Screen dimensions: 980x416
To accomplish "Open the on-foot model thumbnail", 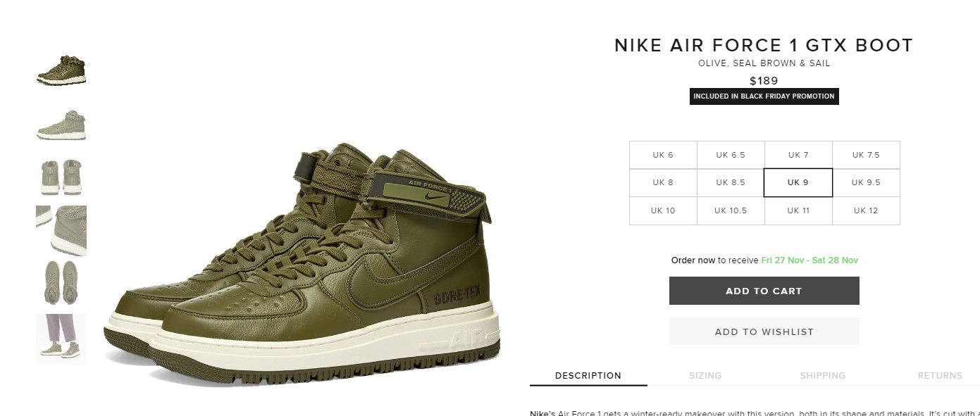I will pyautogui.click(x=61, y=339).
